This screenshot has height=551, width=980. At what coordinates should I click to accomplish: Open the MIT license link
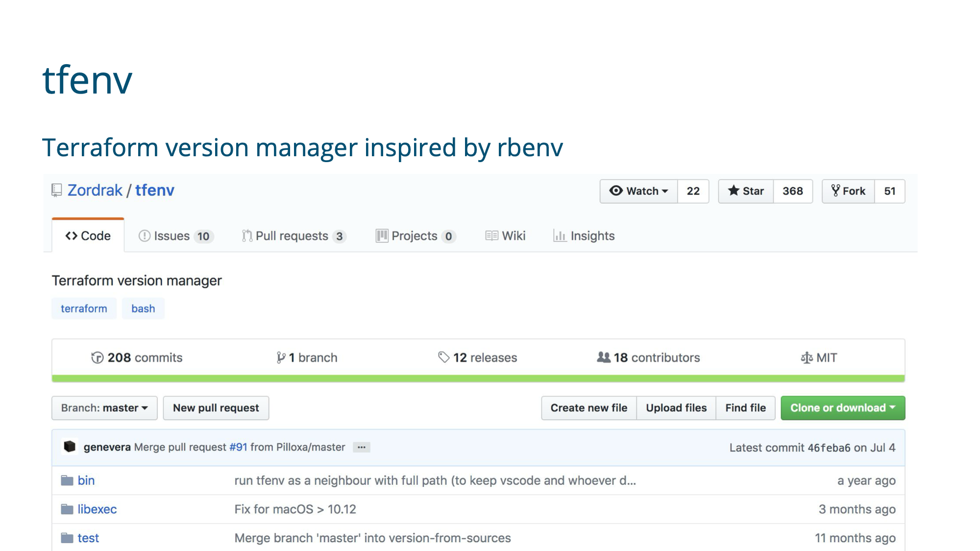[x=819, y=358]
